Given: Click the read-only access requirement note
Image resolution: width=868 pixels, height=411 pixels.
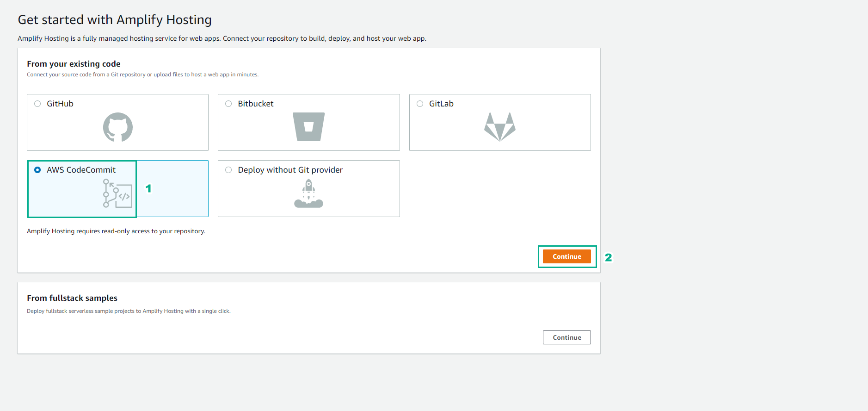Looking at the screenshot, I should pos(116,231).
